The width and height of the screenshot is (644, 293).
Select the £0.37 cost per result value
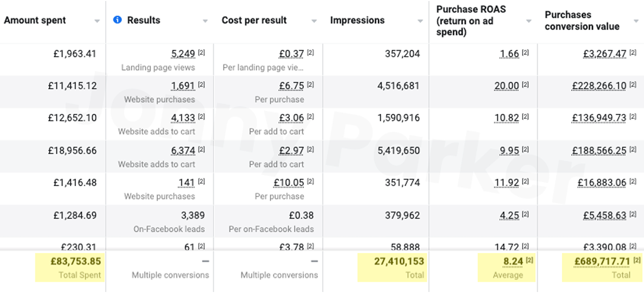(x=291, y=54)
